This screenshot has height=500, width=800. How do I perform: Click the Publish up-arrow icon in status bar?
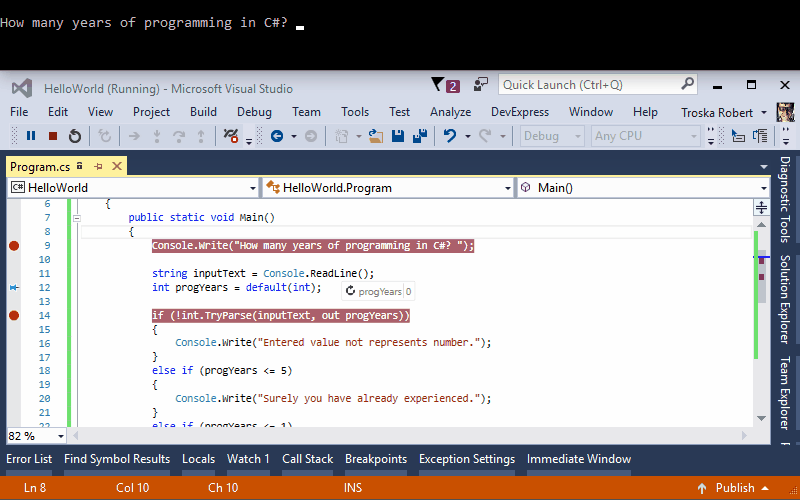tap(702, 488)
